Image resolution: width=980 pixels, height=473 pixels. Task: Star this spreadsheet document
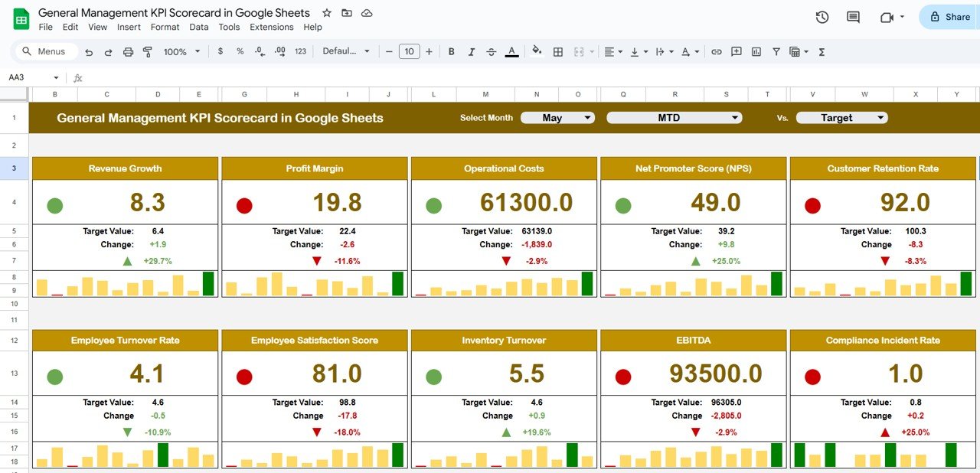327,13
